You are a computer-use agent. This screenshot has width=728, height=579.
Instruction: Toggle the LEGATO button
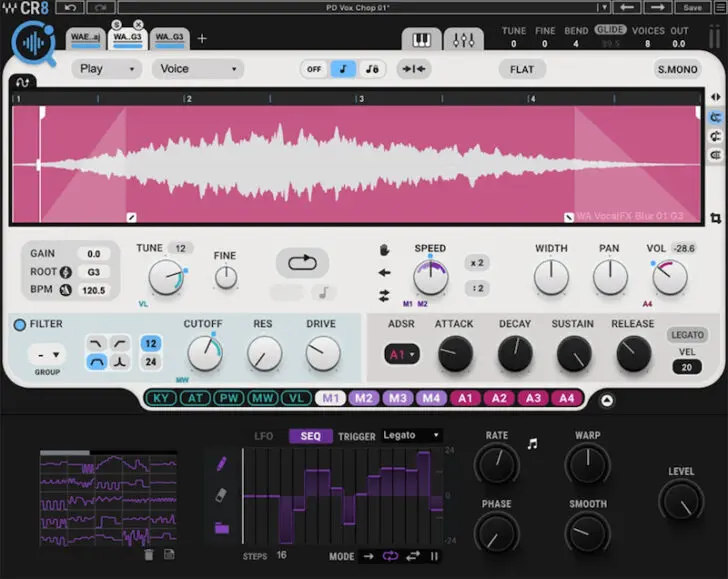pyautogui.click(x=687, y=335)
